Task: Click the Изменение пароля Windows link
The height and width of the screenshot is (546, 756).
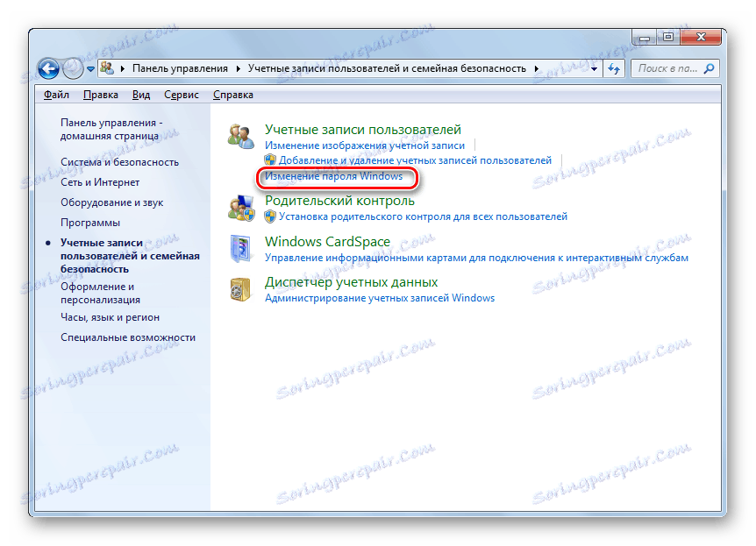Action: point(332,176)
